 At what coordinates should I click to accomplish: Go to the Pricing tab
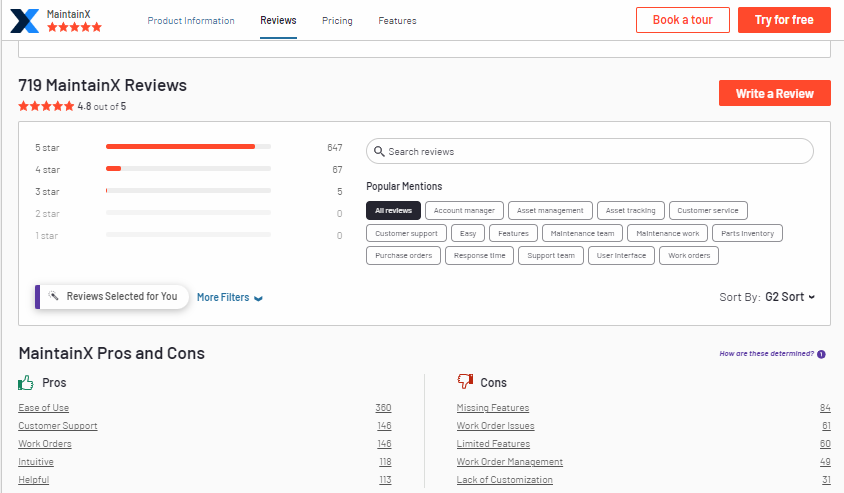click(x=337, y=20)
